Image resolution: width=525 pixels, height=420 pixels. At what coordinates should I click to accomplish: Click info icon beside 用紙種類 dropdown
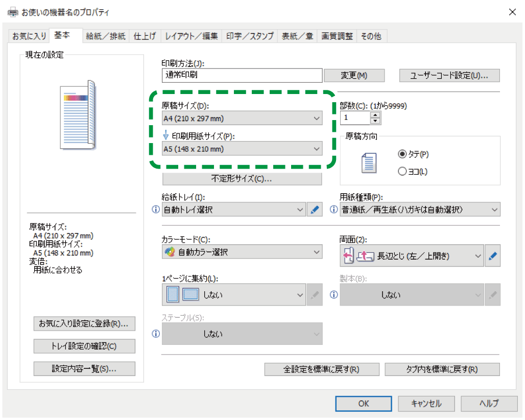(334, 209)
